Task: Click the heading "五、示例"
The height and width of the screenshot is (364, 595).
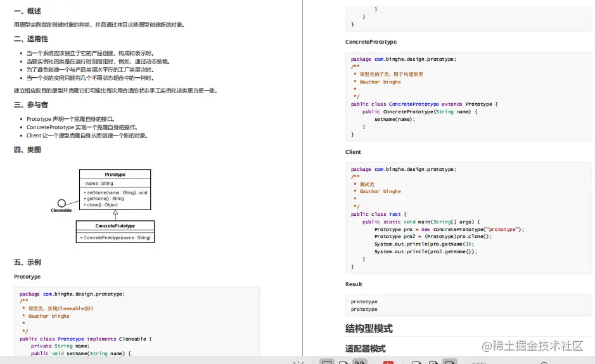Action: pos(27,262)
